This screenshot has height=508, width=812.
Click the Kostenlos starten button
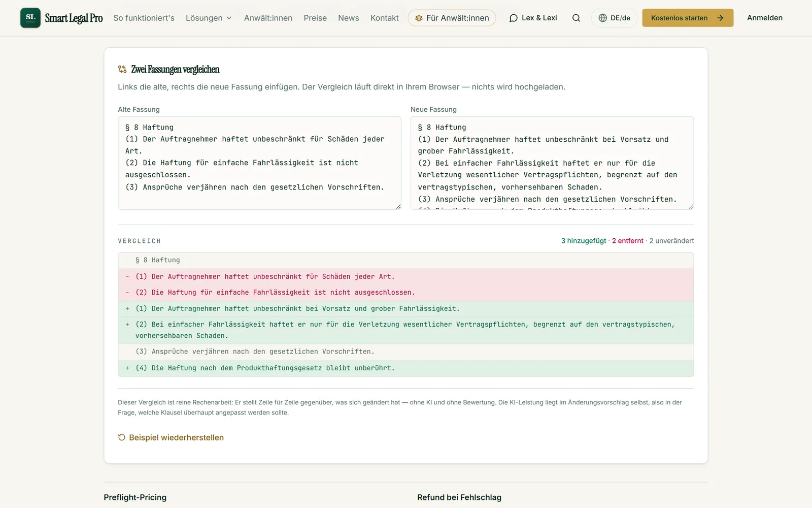(688, 18)
